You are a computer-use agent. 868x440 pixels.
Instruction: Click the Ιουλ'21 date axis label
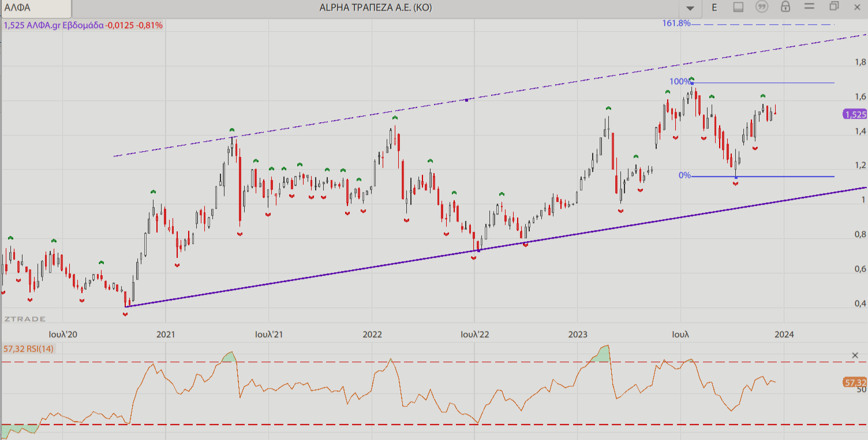(268, 334)
